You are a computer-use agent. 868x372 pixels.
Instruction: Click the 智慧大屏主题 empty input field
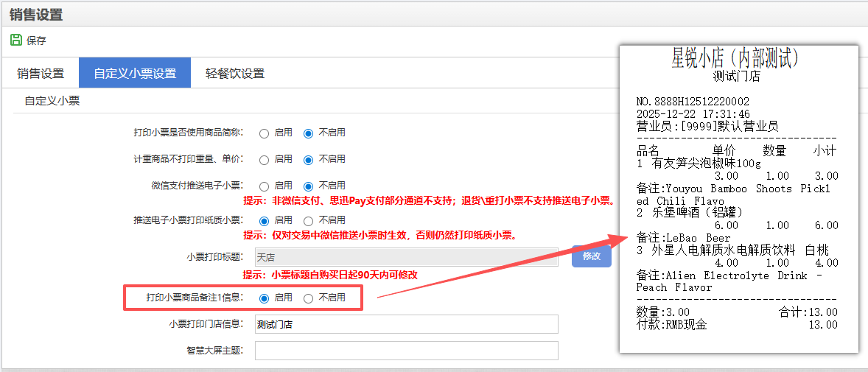(x=406, y=351)
